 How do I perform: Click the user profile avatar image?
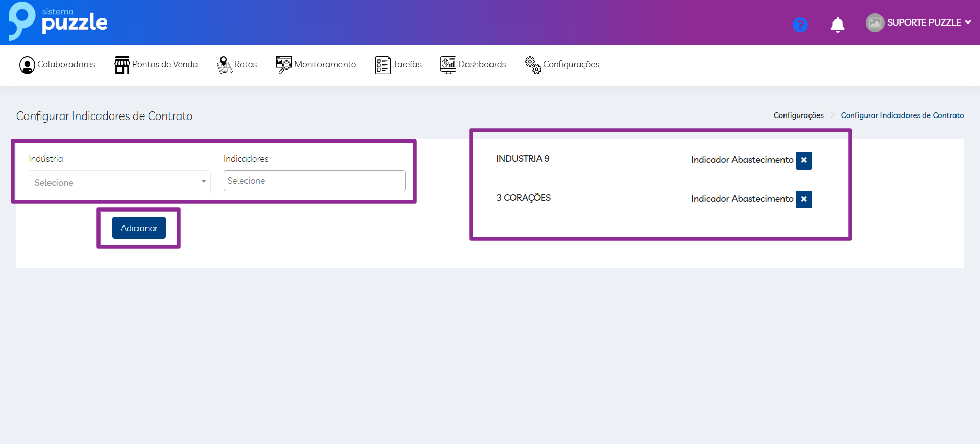[x=874, y=22]
